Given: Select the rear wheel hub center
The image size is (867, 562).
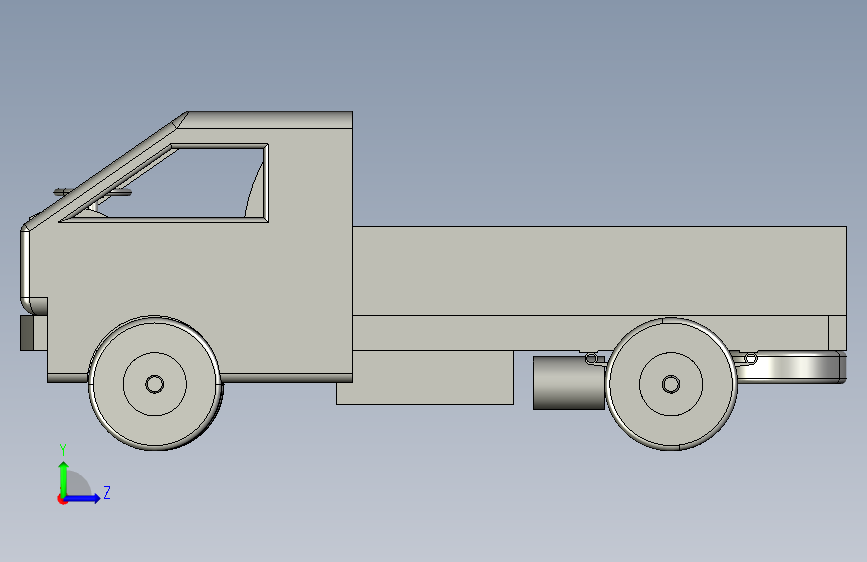Looking at the screenshot, I should [671, 384].
